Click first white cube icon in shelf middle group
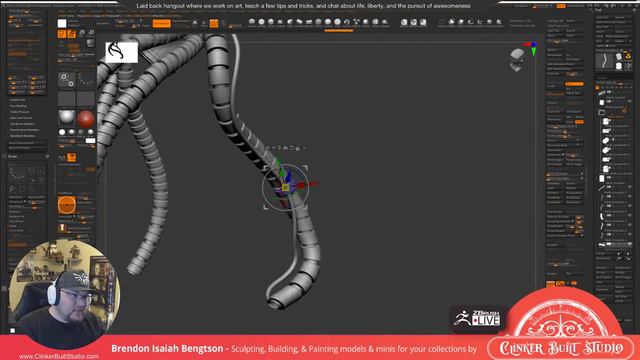 coord(404,22)
